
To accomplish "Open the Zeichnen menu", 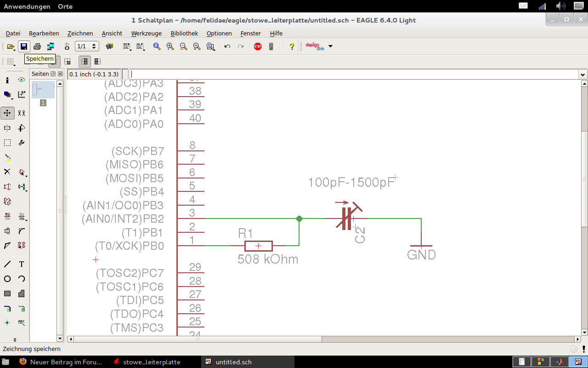I will [80, 33].
